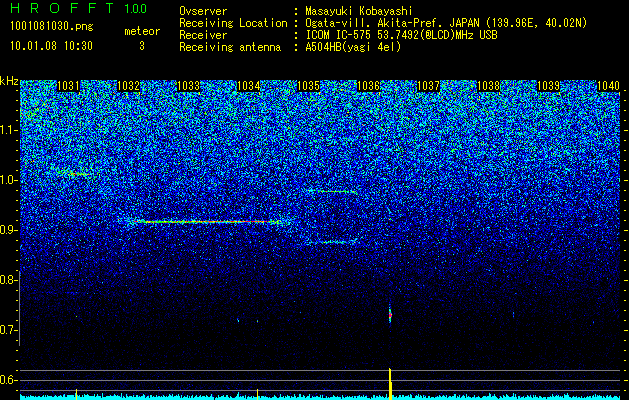Click the "Ovserver" field label
This screenshot has height=400, width=629.
tap(203, 11)
